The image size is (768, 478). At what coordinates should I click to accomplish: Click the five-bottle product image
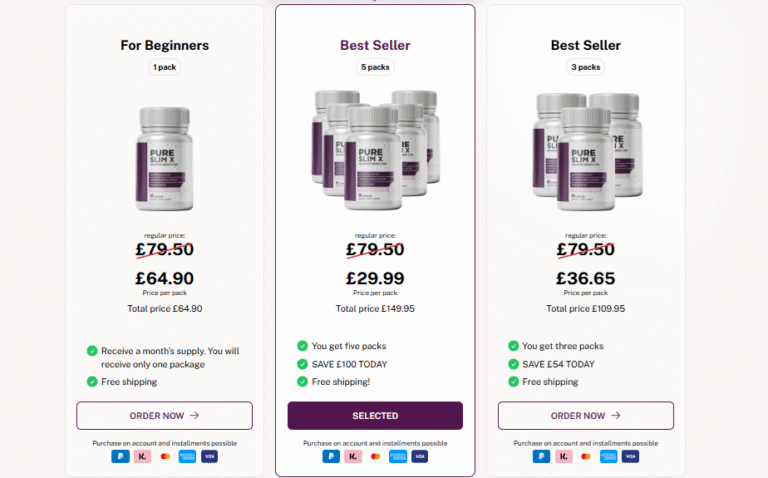tap(375, 150)
